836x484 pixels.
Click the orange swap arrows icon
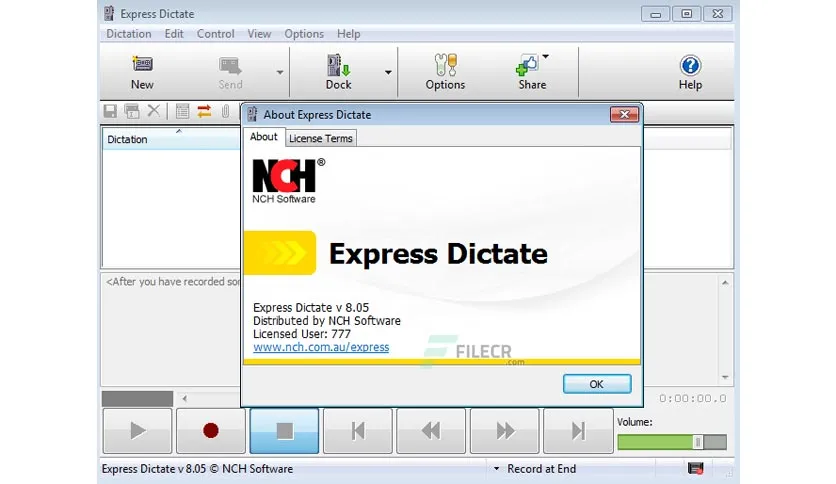click(x=204, y=111)
